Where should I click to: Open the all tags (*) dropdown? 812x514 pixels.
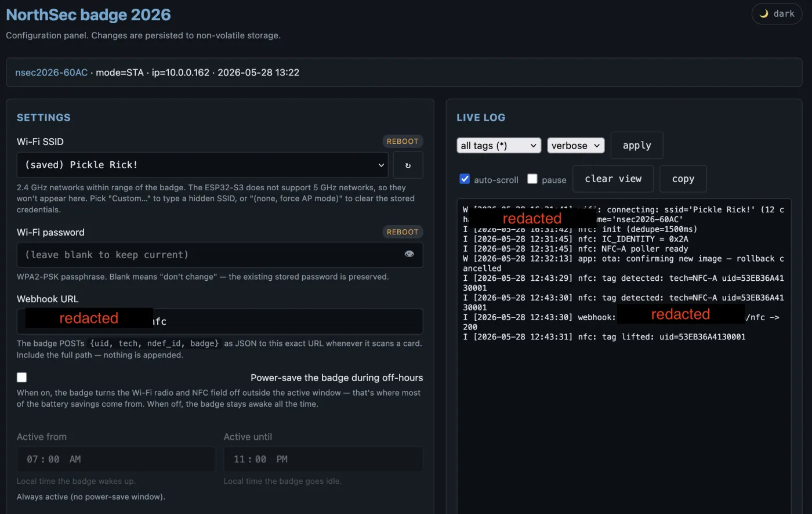click(499, 146)
